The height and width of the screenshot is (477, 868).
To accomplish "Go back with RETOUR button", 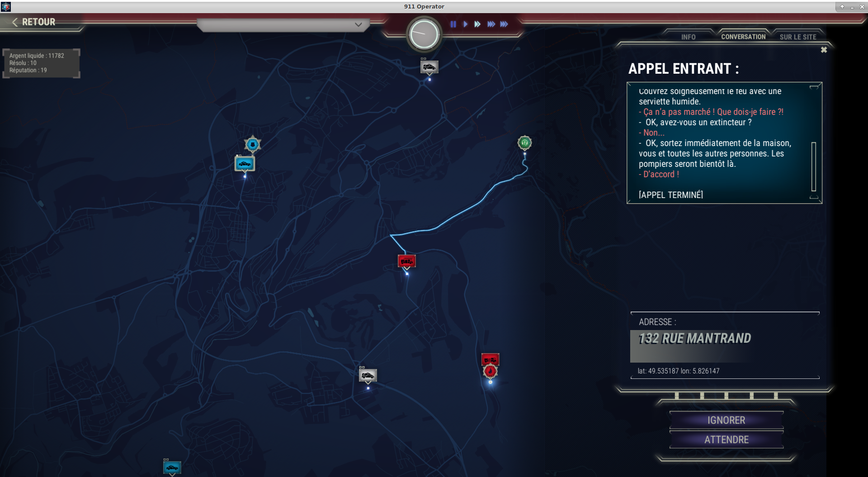I will [34, 22].
